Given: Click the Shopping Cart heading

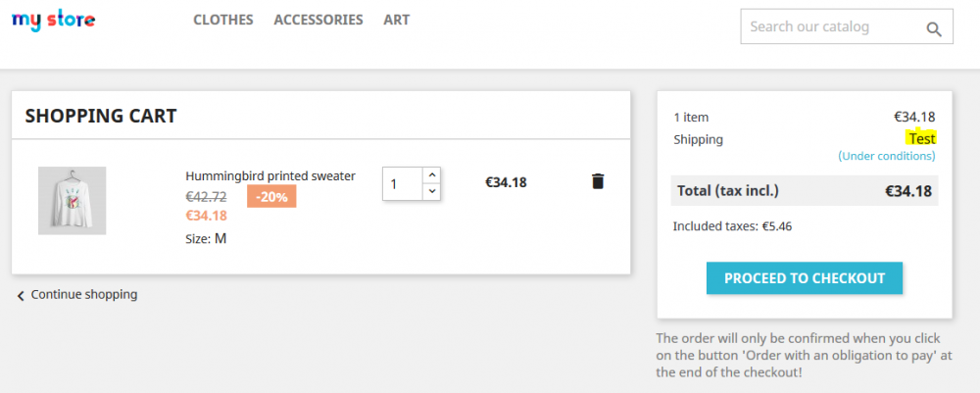Looking at the screenshot, I should (x=101, y=116).
